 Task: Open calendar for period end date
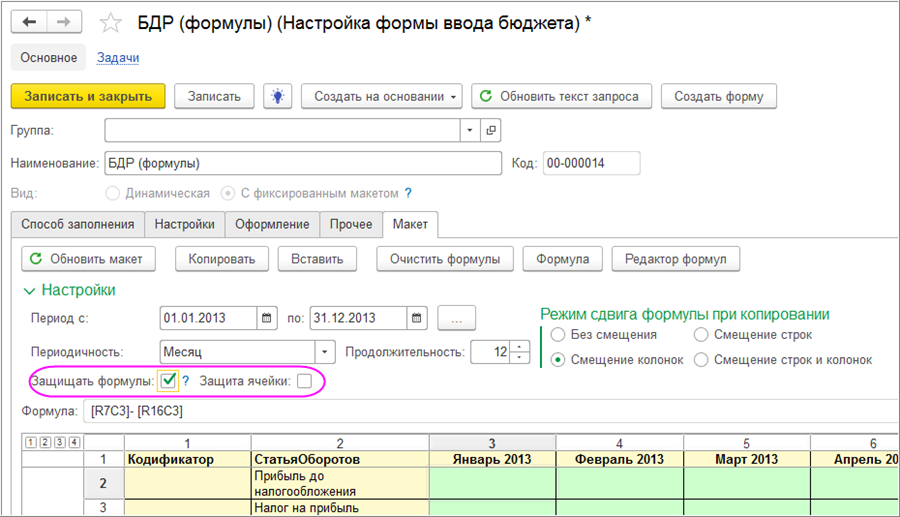click(x=416, y=319)
